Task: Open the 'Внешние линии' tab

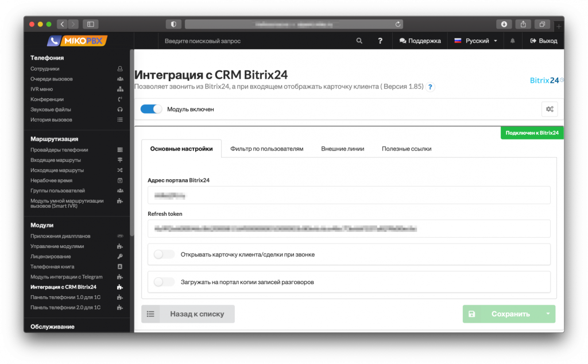Action: click(x=342, y=149)
